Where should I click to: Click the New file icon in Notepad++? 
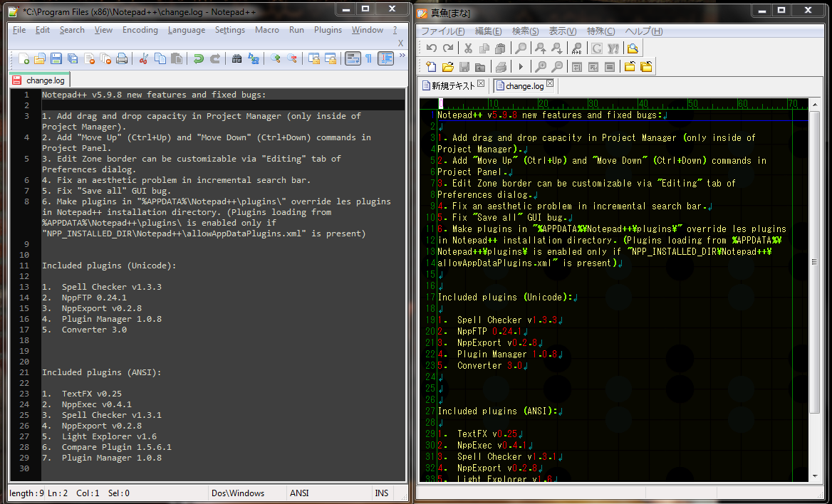[x=24, y=58]
